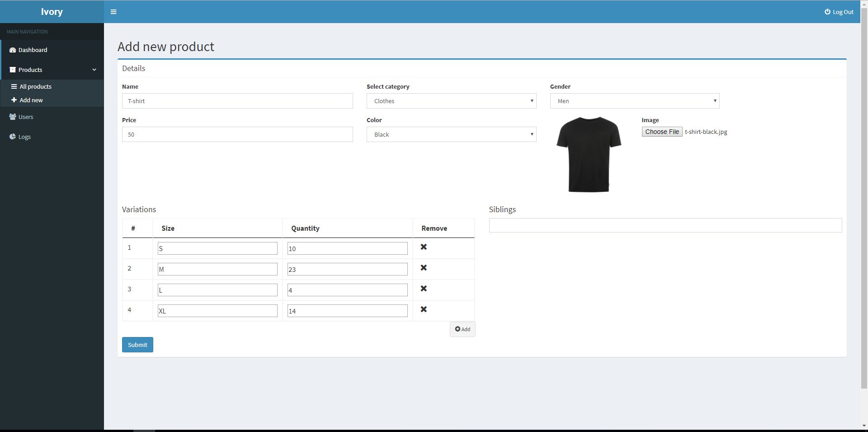
Task: Collapse the Products menu chevron
Action: [94, 70]
